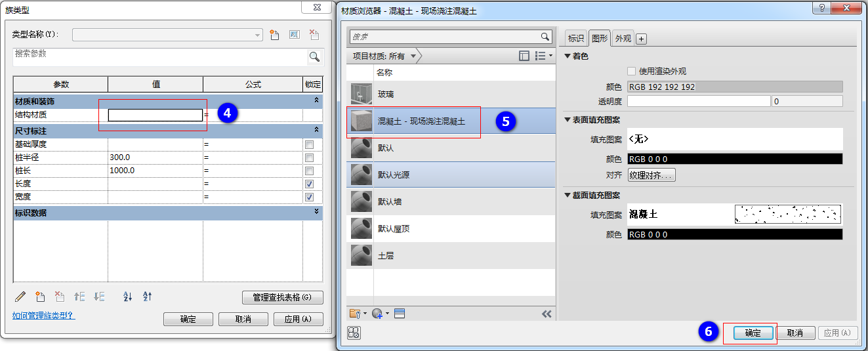Screen dimensions: 868x351
Task: Open the list view options icon
Action: pos(543,56)
